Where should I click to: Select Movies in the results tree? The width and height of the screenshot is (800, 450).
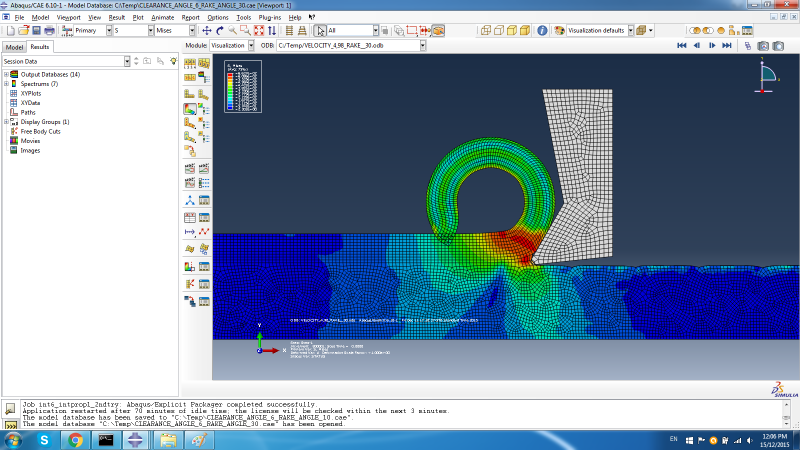(x=30, y=141)
